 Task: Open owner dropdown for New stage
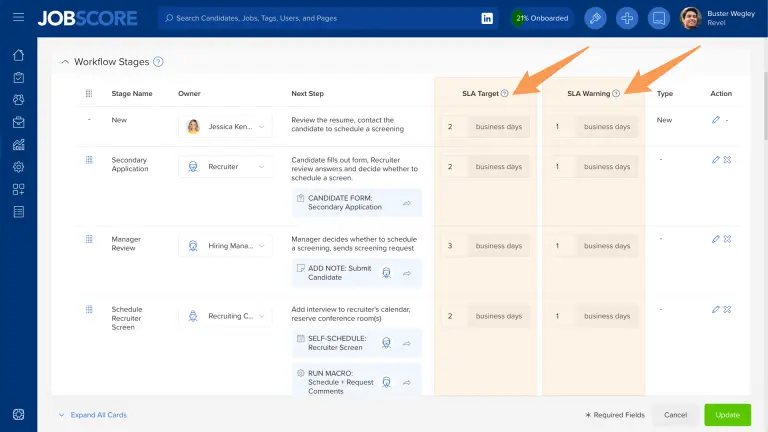click(x=225, y=126)
